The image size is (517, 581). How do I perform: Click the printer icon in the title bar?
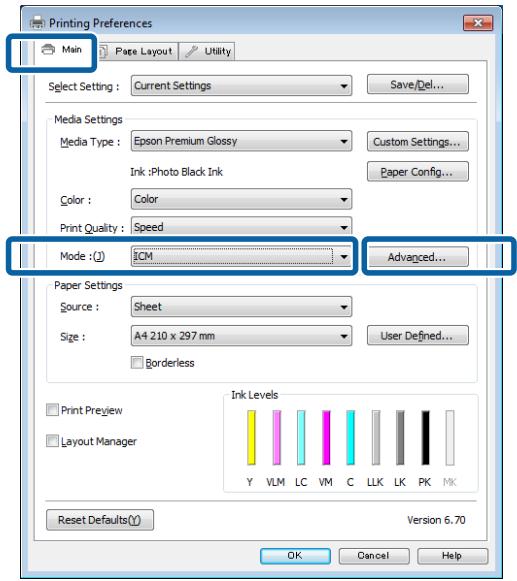click(x=37, y=23)
